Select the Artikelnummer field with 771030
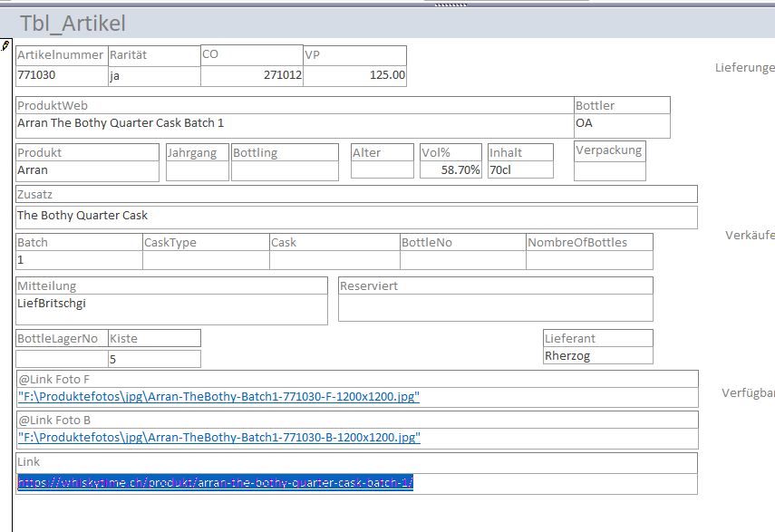 tap(62, 75)
